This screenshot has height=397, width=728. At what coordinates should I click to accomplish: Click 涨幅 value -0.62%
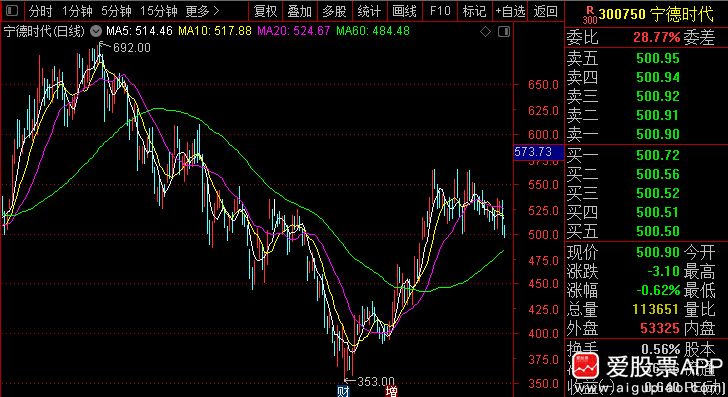click(x=658, y=291)
